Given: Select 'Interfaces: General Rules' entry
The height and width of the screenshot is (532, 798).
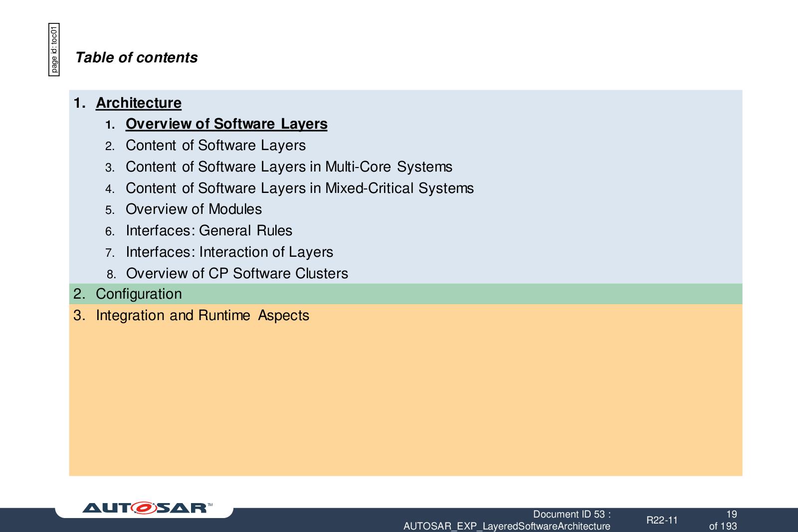Looking at the screenshot, I should (209, 230).
